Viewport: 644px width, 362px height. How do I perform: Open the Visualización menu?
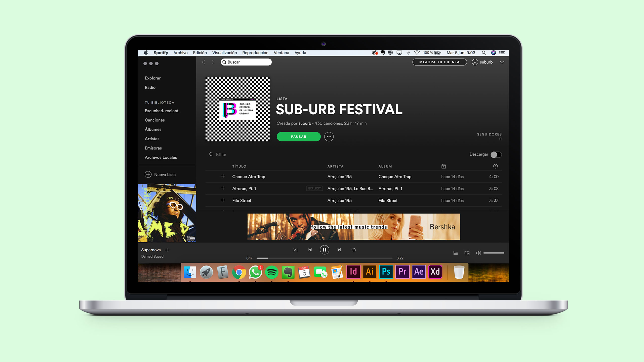224,53
